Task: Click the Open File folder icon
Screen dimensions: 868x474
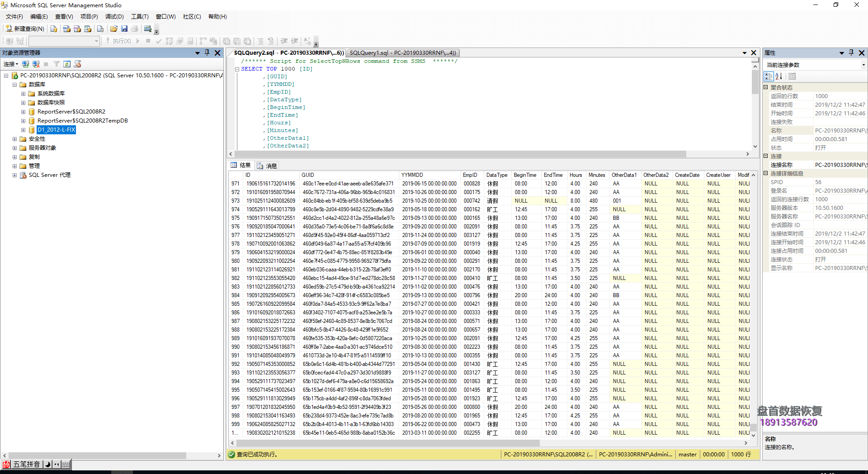Action: click(114, 29)
